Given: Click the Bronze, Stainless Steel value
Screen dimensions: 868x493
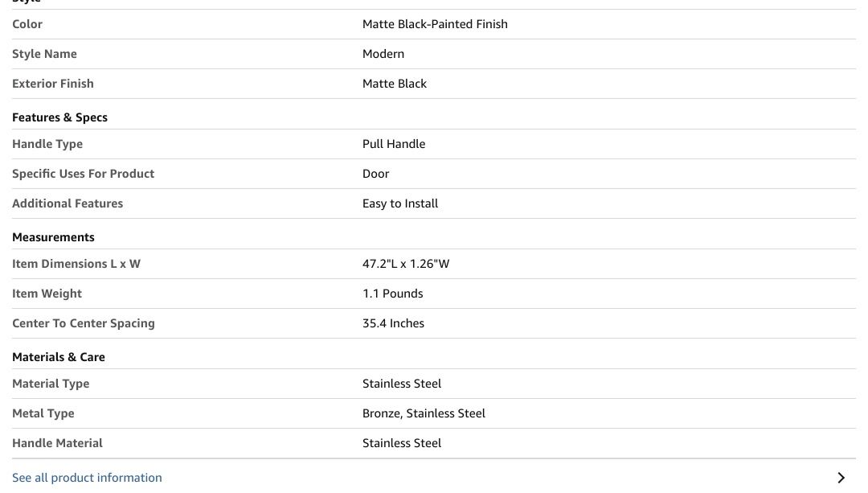Looking at the screenshot, I should pyautogui.click(x=424, y=413).
